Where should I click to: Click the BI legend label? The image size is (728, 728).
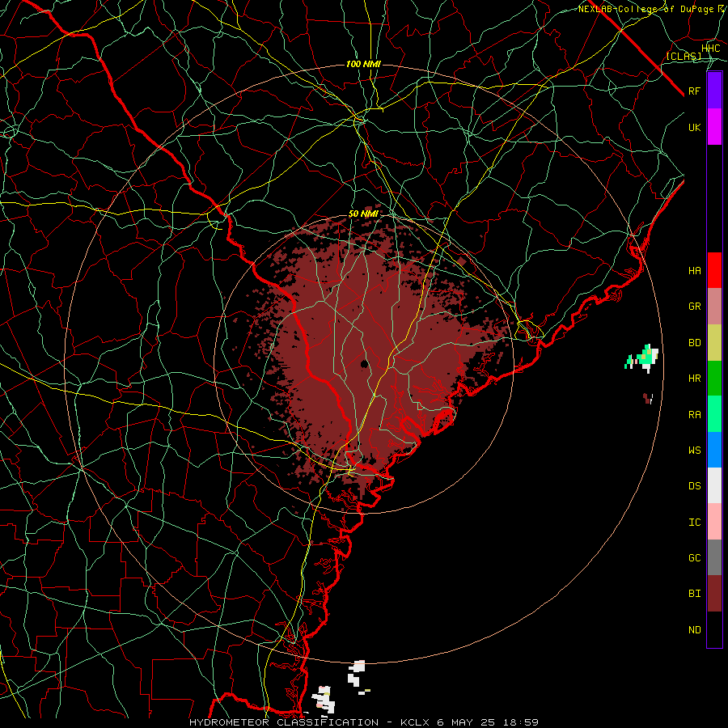click(x=694, y=594)
